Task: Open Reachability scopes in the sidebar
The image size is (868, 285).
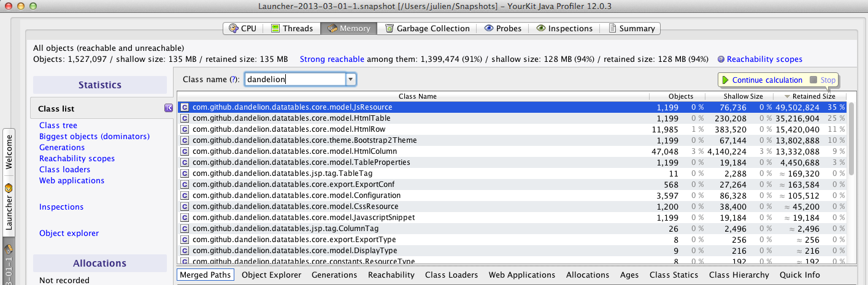Action: (x=77, y=158)
